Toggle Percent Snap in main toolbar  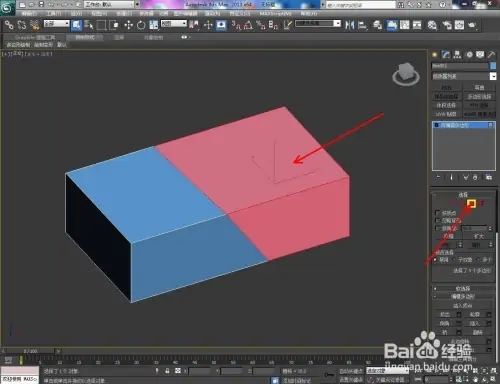261,25
